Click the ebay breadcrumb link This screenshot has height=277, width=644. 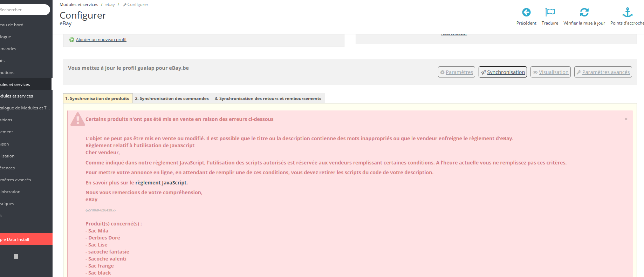point(110,5)
